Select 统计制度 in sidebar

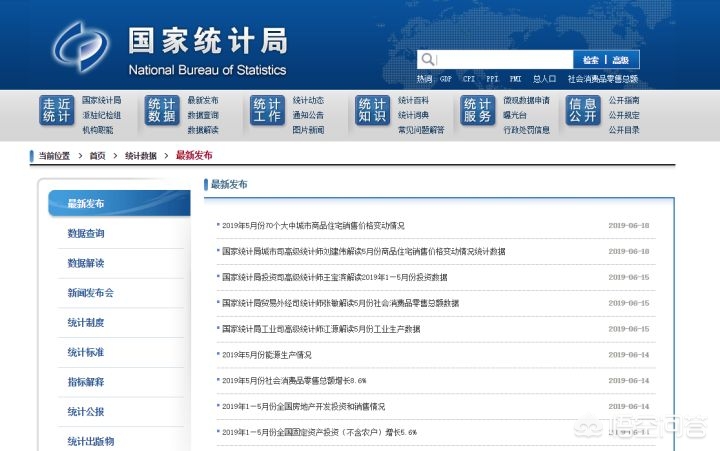(86, 322)
